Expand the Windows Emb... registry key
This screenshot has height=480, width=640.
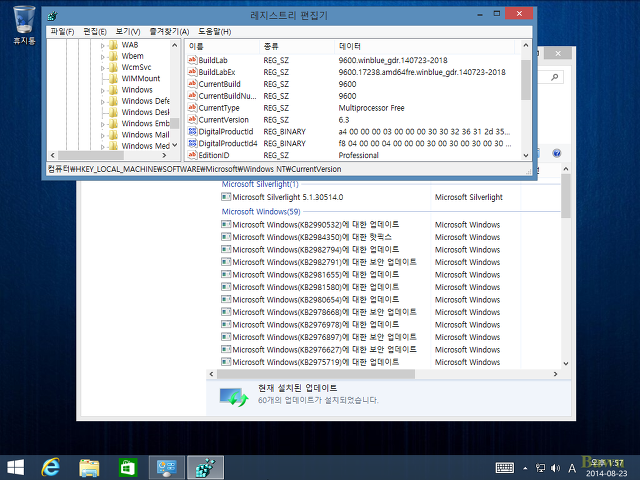tap(102, 124)
